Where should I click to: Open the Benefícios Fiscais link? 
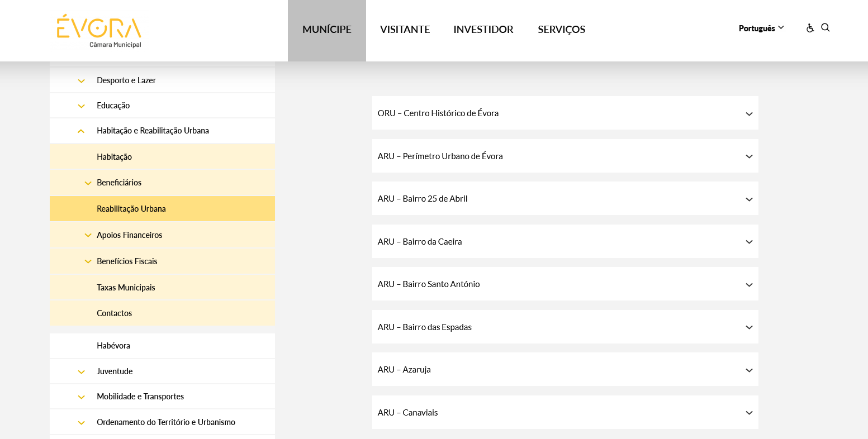point(127,261)
